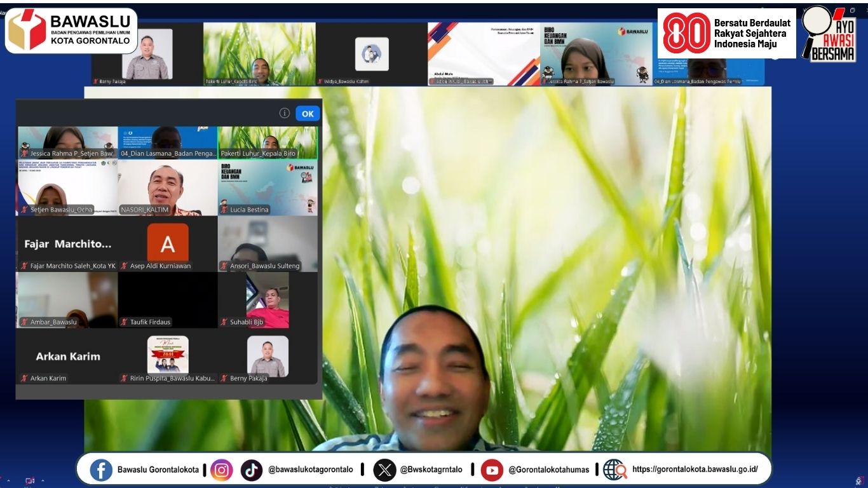Click muted mic icon beside Fajar Marchito Saleh_Kota YK
Image resolution: width=868 pixels, height=488 pixels.
[24, 266]
